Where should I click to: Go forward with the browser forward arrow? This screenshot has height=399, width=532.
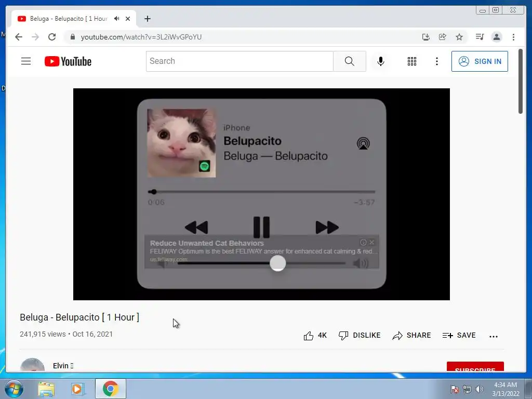(35, 37)
